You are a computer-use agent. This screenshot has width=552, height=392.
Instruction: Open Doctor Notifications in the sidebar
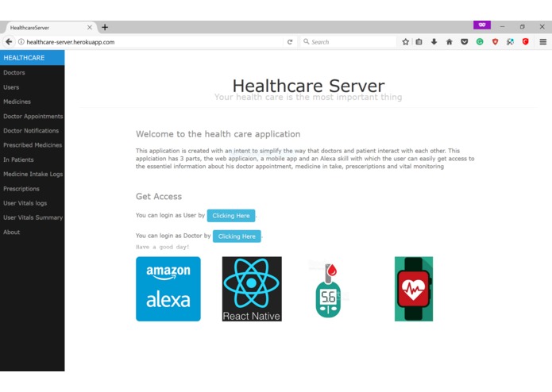(x=32, y=130)
